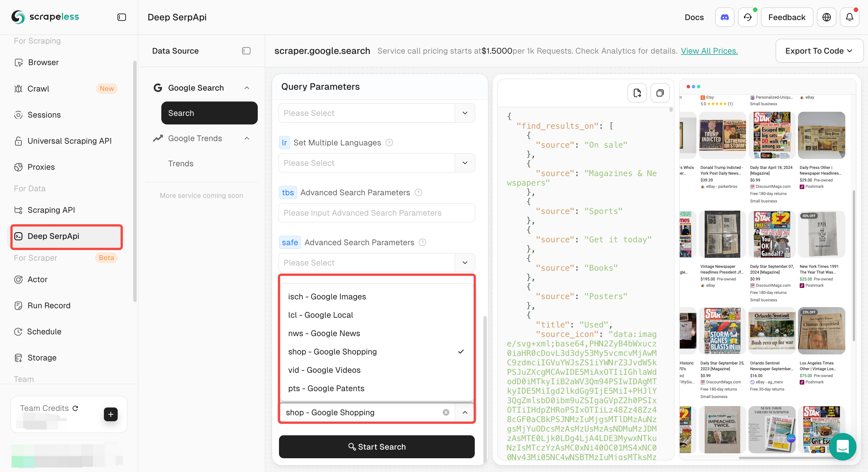
Task: Choose isch - Google Images option
Action: point(377,297)
